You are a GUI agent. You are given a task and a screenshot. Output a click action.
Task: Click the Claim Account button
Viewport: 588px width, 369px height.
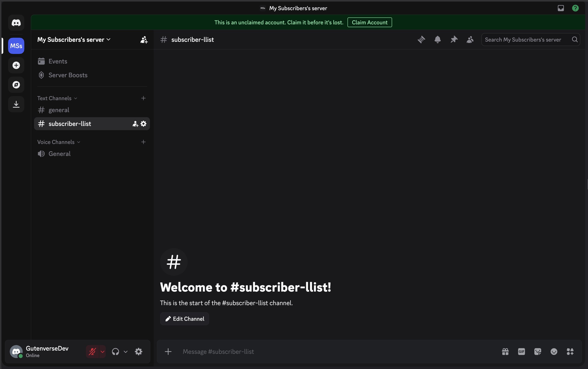click(370, 23)
